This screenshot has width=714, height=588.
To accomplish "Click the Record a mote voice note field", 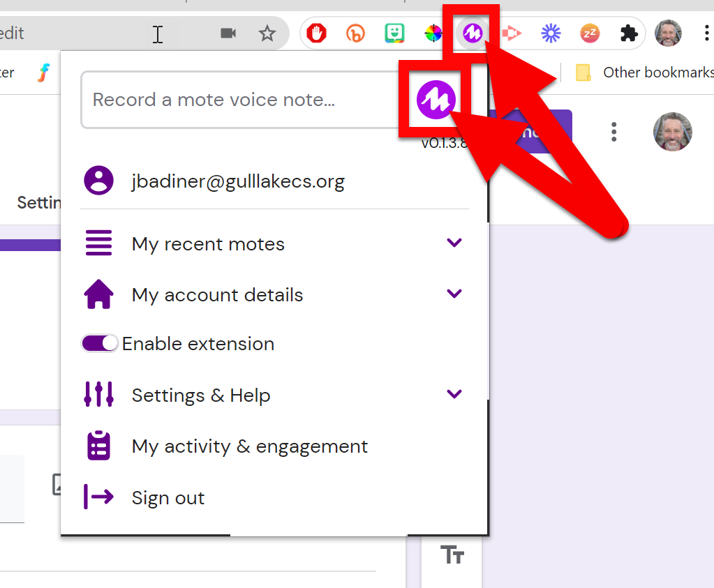I will pyautogui.click(x=241, y=100).
